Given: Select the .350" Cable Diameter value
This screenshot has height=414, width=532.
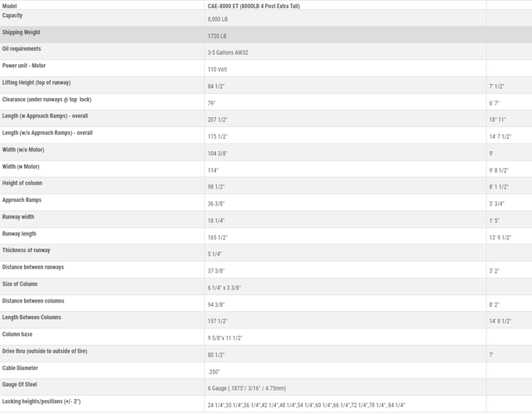Looking at the screenshot, I should (216, 372).
